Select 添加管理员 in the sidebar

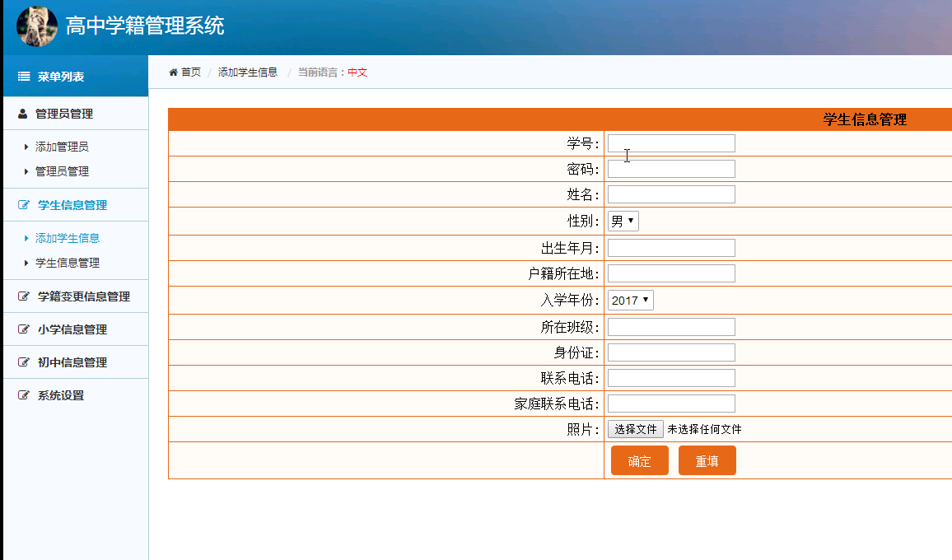point(62,147)
